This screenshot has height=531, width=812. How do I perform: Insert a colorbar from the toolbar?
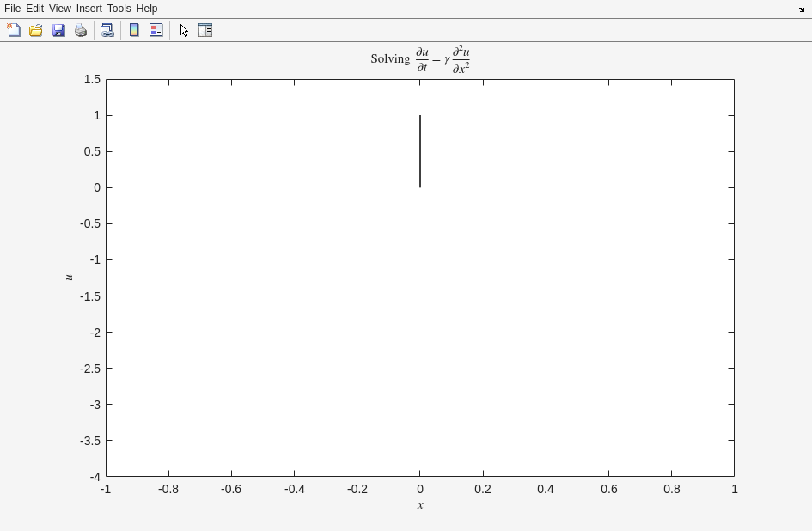tap(134, 30)
